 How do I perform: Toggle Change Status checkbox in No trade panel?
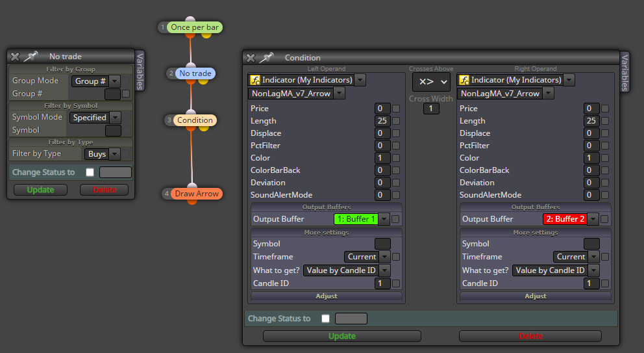click(x=90, y=172)
